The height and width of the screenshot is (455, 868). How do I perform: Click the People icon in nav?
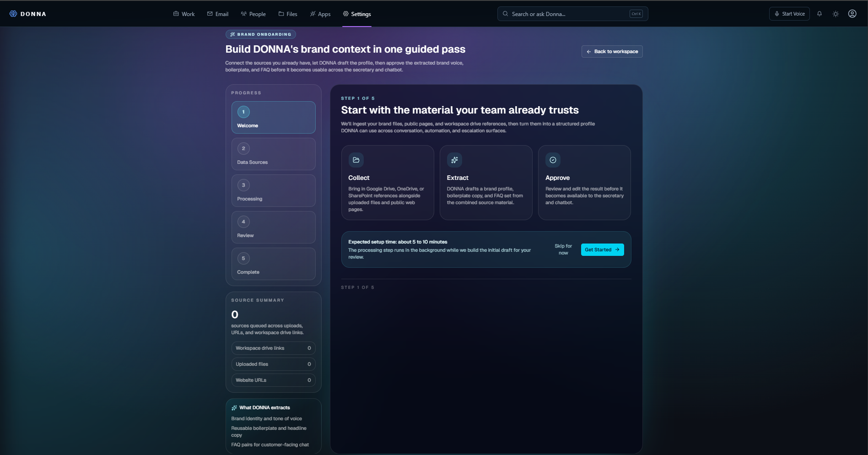coord(243,14)
